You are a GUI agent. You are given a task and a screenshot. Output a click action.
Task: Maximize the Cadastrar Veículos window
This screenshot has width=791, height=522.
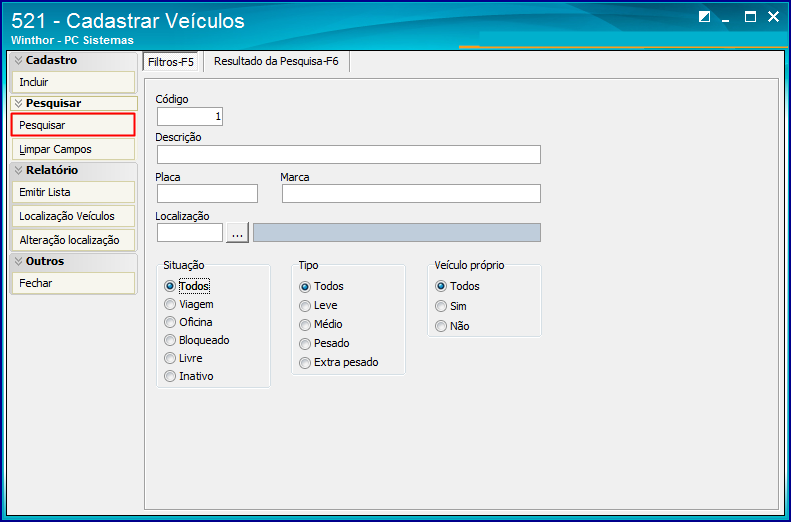750,17
